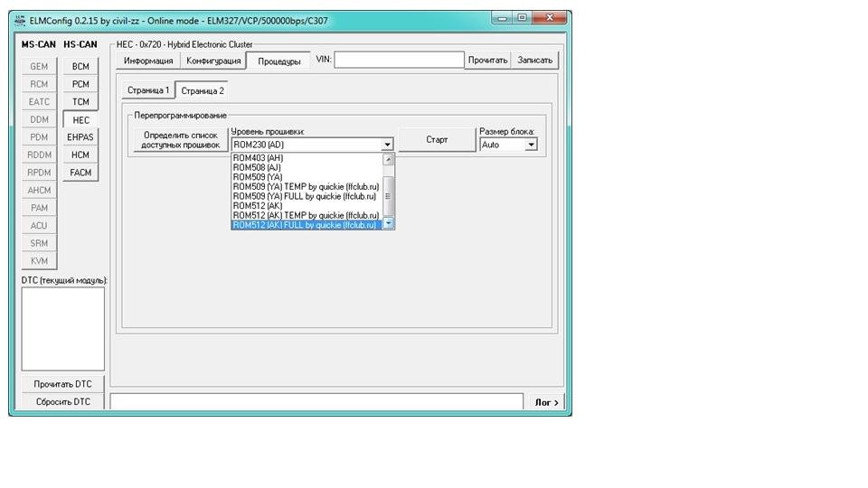Select the PAM module button
Image resolution: width=868 pixels, height=488 pixels.
click(x=39, y=208)
